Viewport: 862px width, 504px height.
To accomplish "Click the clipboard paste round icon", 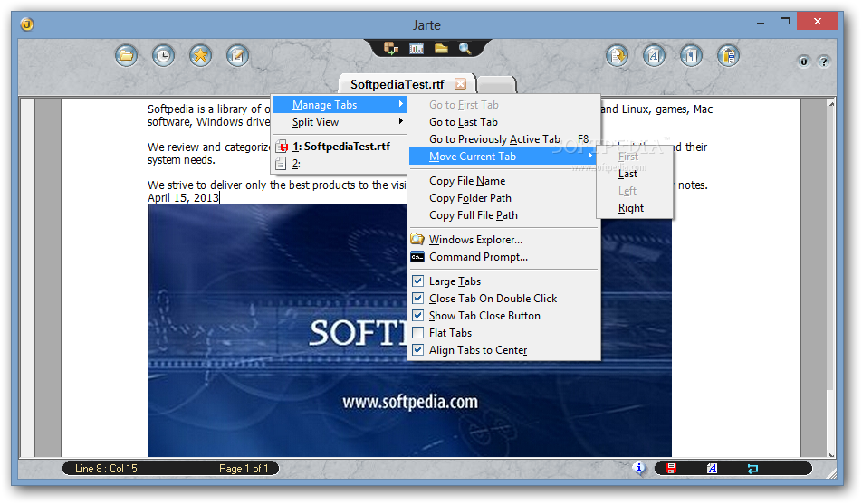I will [x=728, y=55].
